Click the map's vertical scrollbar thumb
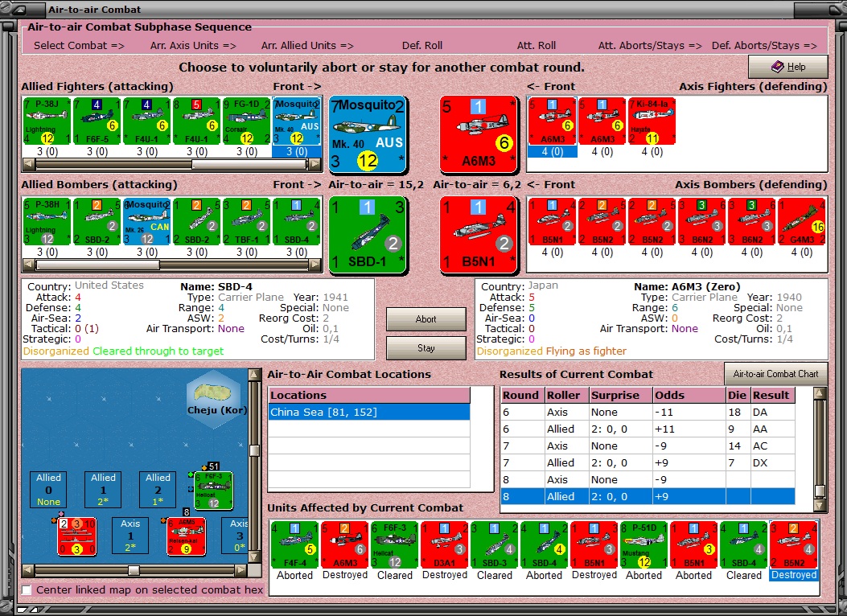Screen dimensions: 847x616 pos(254,451)
